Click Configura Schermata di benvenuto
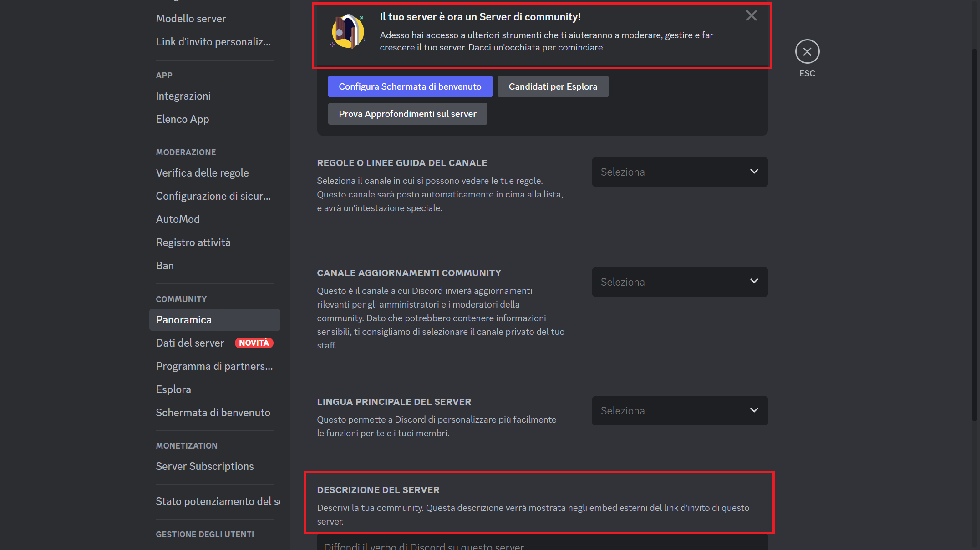The width and height of the screenshot is (980, 550). pos(410,86)
